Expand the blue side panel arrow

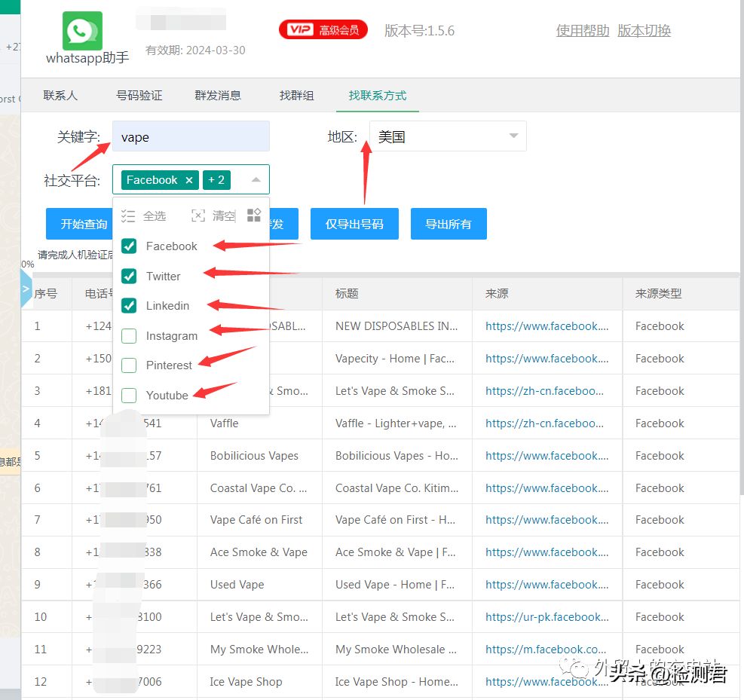[x=26, y=289]
